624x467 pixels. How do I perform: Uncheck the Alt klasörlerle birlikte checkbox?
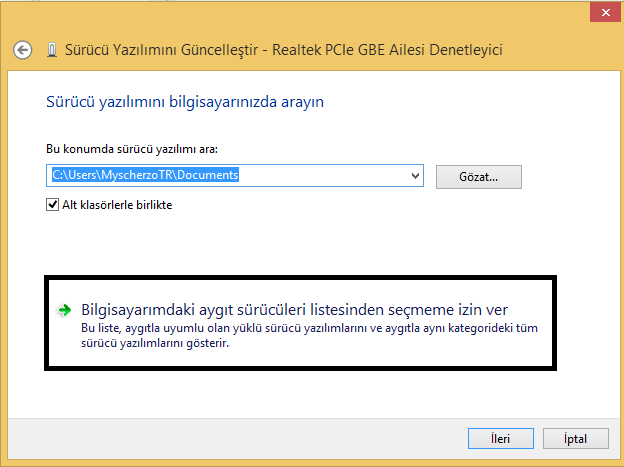coord(53,205)
